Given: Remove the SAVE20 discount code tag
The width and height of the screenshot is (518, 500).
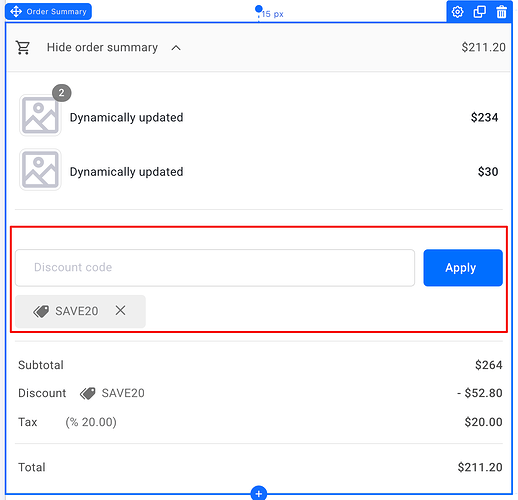Looking at the screenshot, I should (120, 311).
